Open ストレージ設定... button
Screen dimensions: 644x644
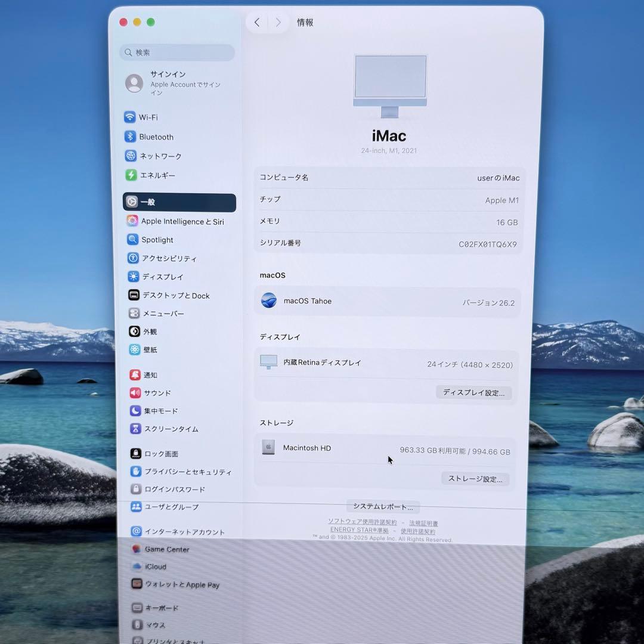pos(475,479)
